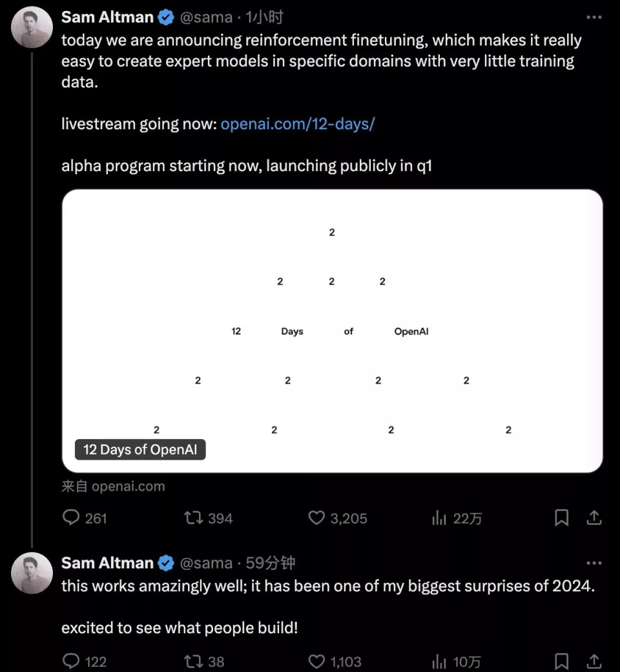Open Sam Altman's profile name in first tweet
Screen dimensions: 620x672
[x=107, y=17]
